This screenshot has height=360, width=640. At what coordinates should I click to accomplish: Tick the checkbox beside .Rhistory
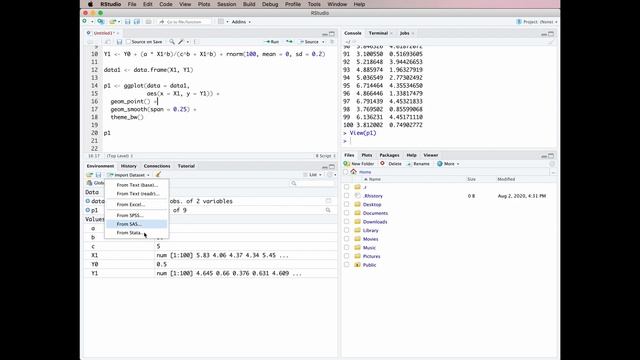pos(347,196)
